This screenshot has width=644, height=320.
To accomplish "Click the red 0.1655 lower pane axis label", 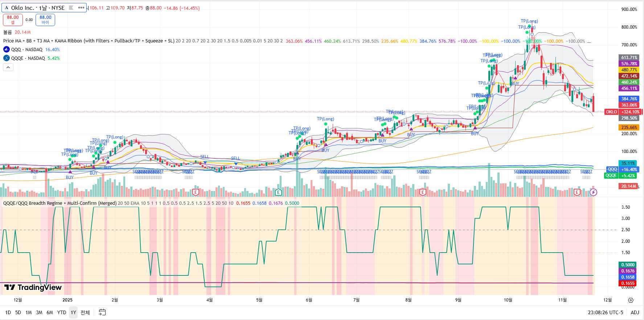I will [628, 283].
